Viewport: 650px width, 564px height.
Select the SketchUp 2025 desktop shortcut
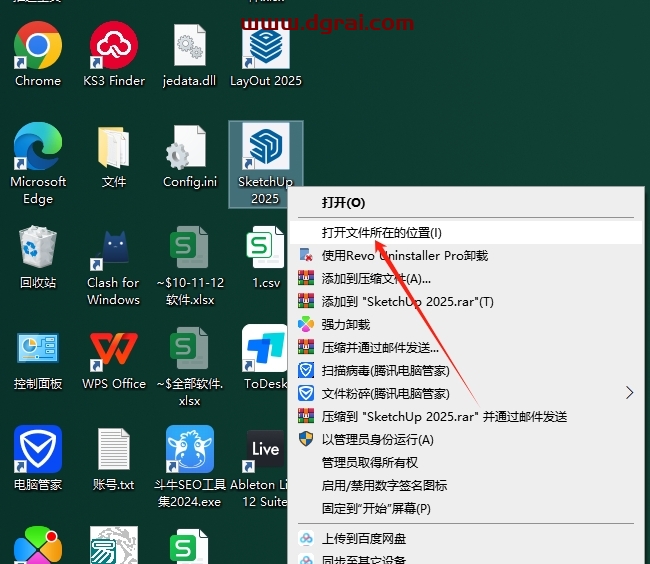click(266, 164)
